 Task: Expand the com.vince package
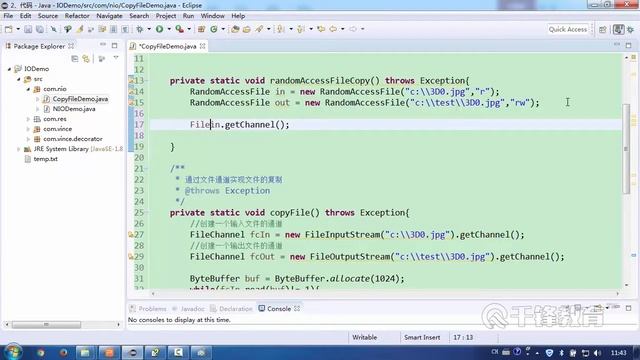coord(28,129)
